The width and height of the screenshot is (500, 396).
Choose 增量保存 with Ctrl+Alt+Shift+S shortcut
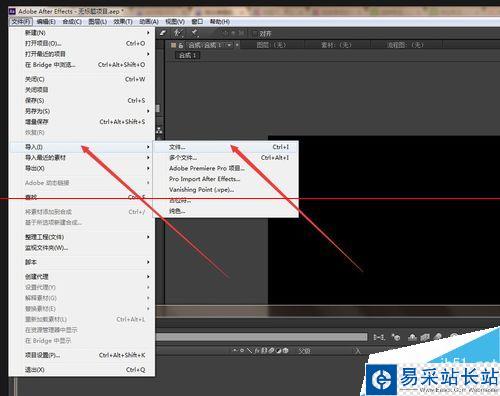click(x=82, y=122)
